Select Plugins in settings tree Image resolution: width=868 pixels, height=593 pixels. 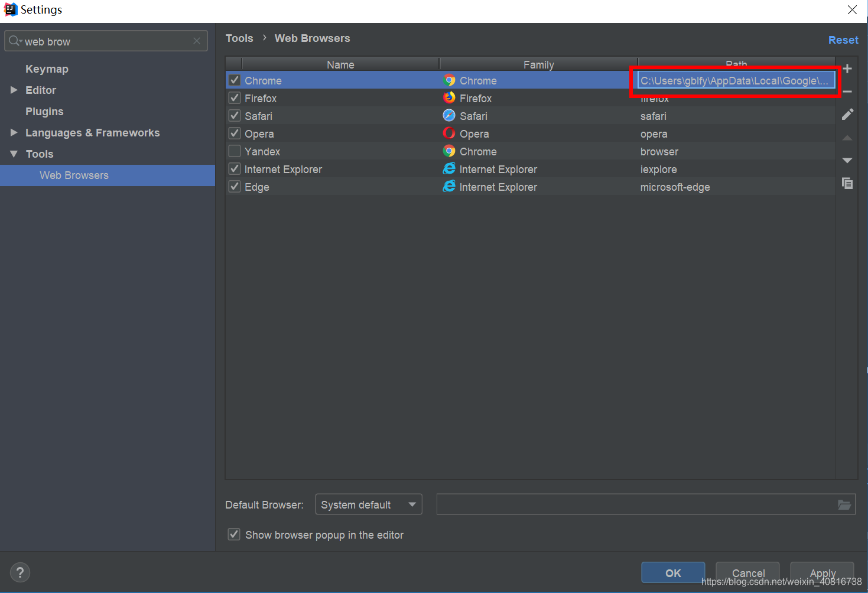(x=44, y=112)
